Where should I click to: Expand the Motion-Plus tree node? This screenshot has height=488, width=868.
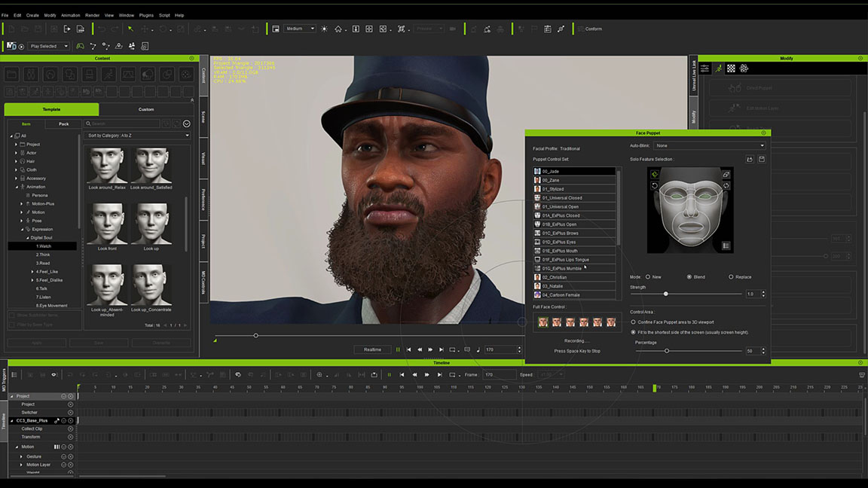22,203
